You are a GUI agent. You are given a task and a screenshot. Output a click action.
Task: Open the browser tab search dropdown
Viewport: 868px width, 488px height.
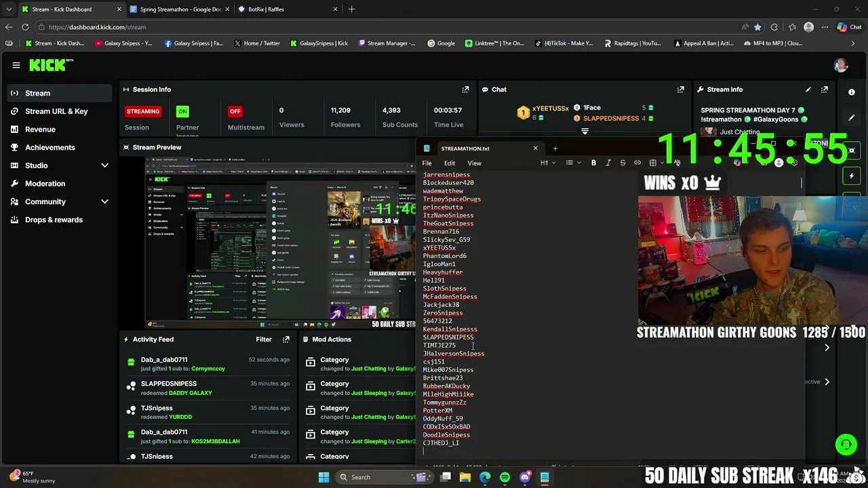8,9
